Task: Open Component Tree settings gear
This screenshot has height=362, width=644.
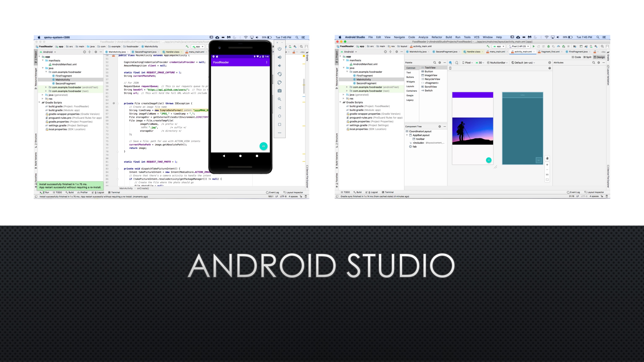Action: 440,126
